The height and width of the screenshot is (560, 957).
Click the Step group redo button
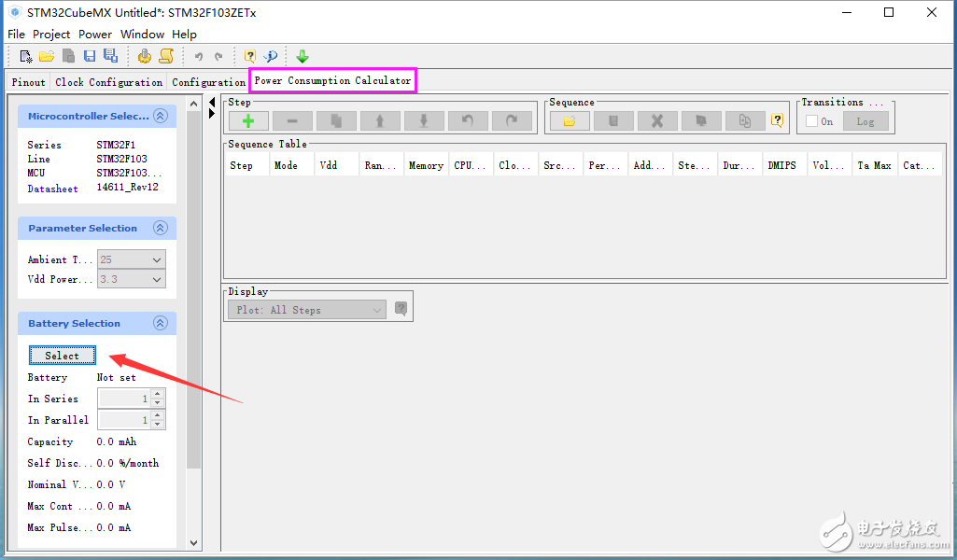(512, 120)
